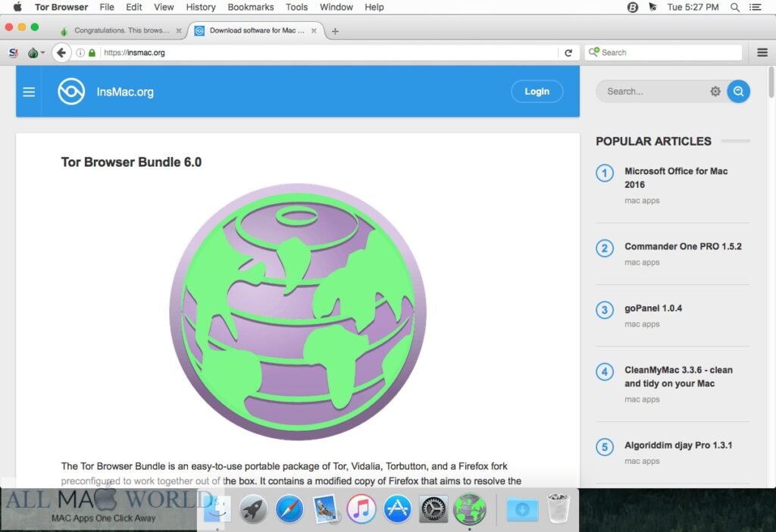776x532 pixels.
Task: Open the CleanMyMac 3.3.6 article
Action: 678,377
